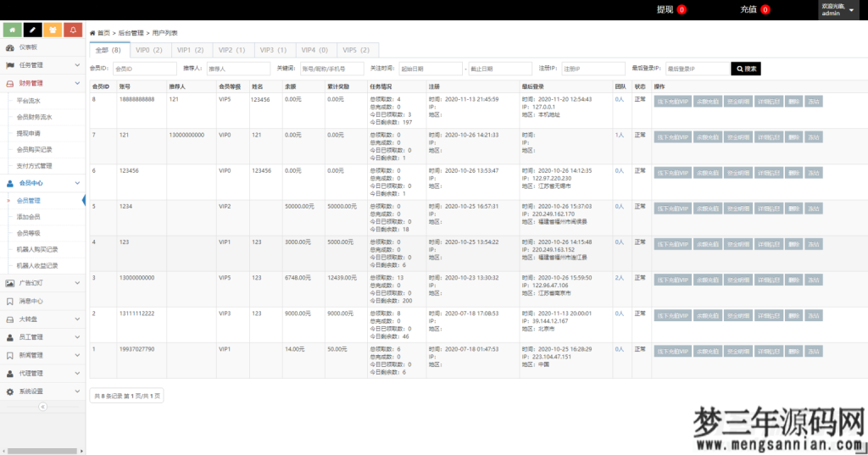Open 支付方式管理 in the sidebar
Viewport: 868px width, 455px height.
pos(34,166)
